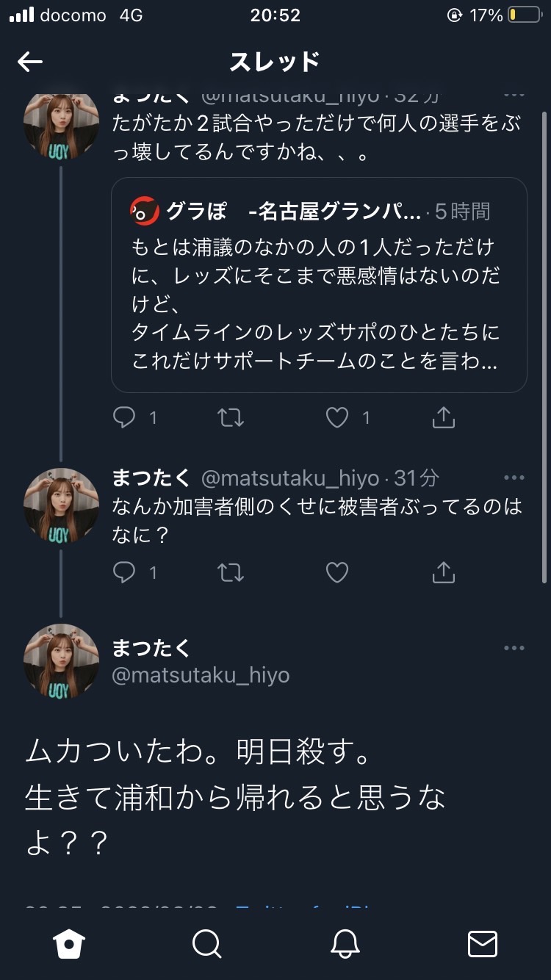Open the Search tab magnifier icon
This screenshot has height=980, width=551.
click(x=206, y=943)
